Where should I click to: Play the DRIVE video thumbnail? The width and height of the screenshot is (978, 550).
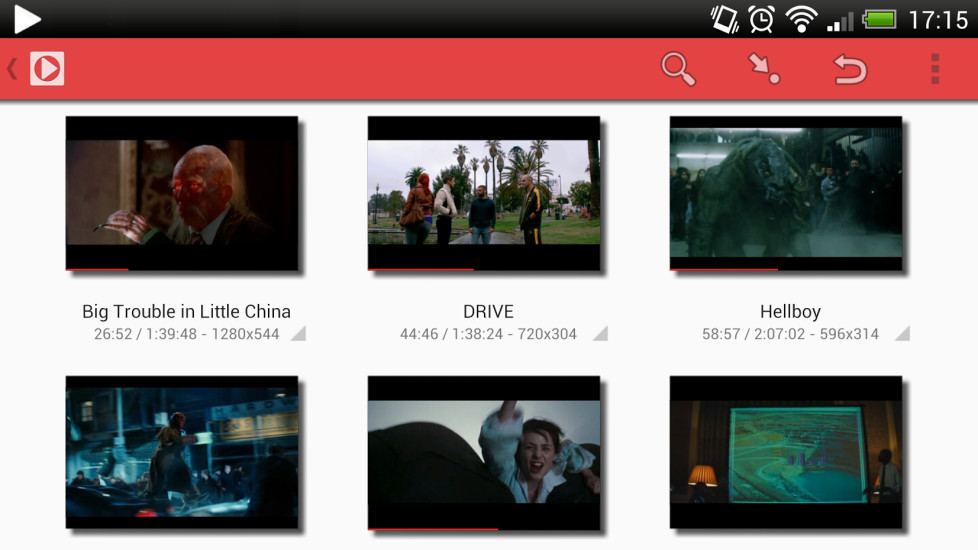point(484,193)
